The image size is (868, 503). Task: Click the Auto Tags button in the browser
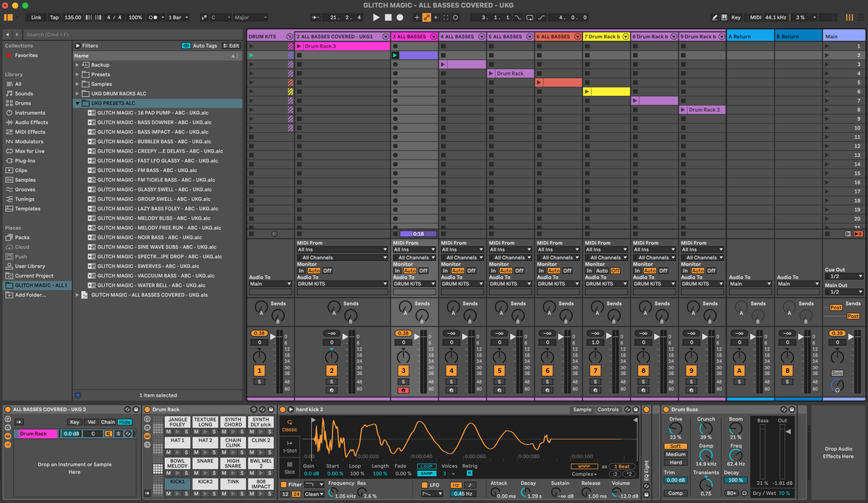(x=200, y=46)
